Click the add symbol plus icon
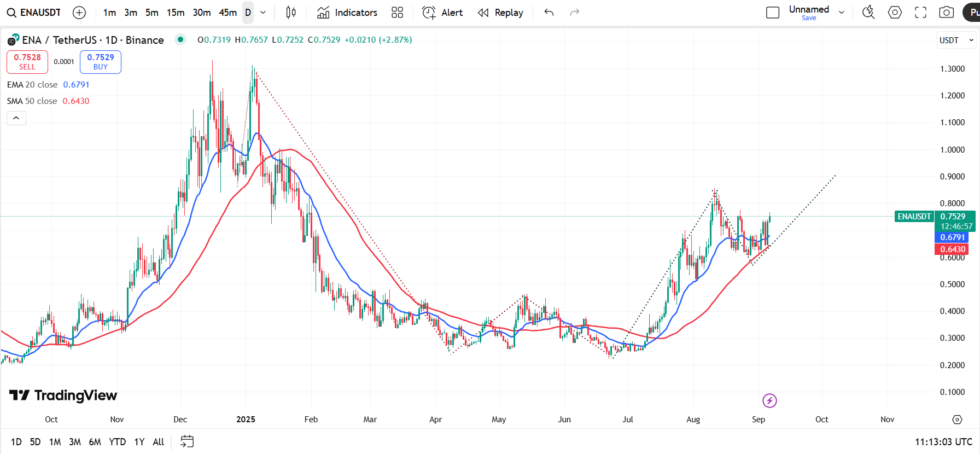Viewport: 980px width, 454px height. (x=79, y=13)
